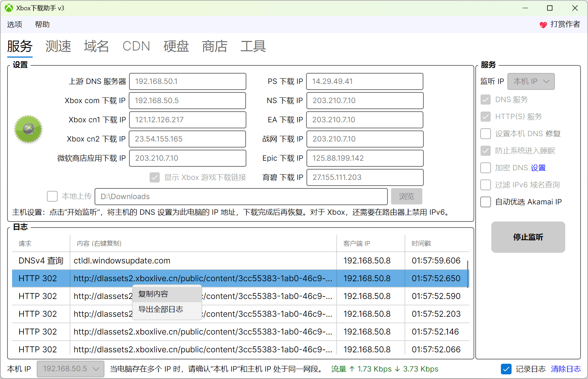
Task: Select log row with timestamp 01:57:52.590
Action: click(240, 296)
